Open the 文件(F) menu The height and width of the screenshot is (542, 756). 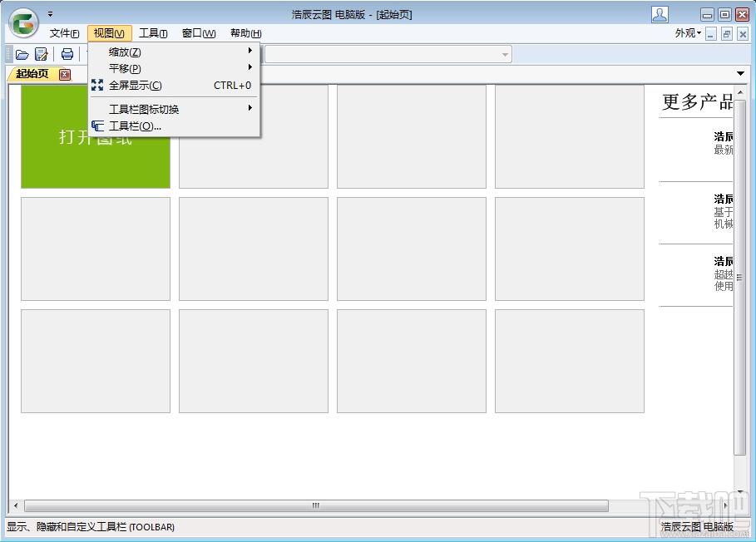tap(64, 33)
